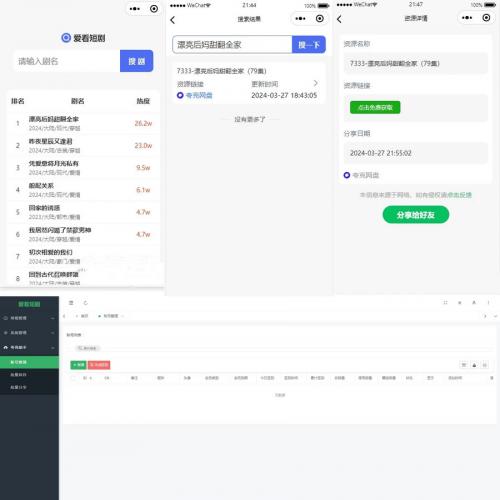
Task: Click the refresh icon in admin top bar
Action: 86,303
